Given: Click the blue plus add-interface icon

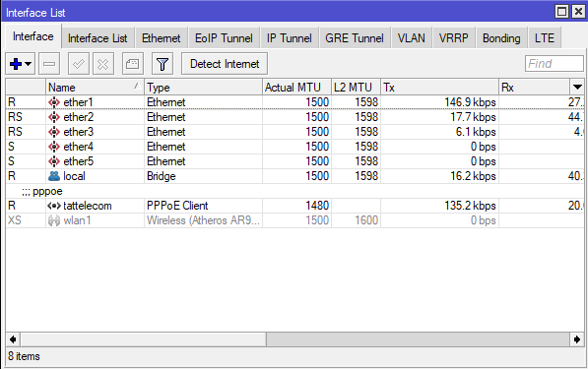Looking at the screenshot, I should (x=16, y=64).
